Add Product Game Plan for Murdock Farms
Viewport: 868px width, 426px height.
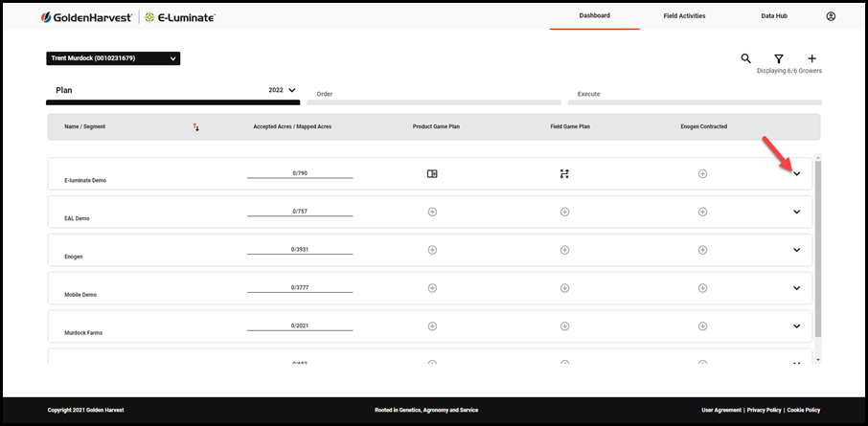(432, 326)
